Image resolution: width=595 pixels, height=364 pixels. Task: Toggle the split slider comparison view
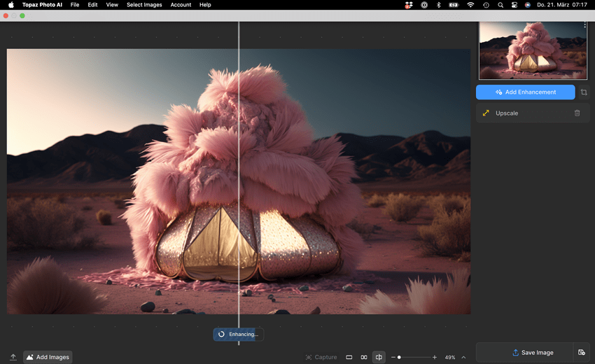pyautogui.click(x=379, y=357)
